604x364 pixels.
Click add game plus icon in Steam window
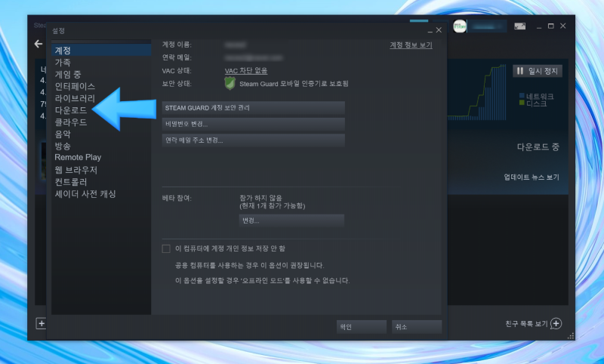click(x=42, y=323)
